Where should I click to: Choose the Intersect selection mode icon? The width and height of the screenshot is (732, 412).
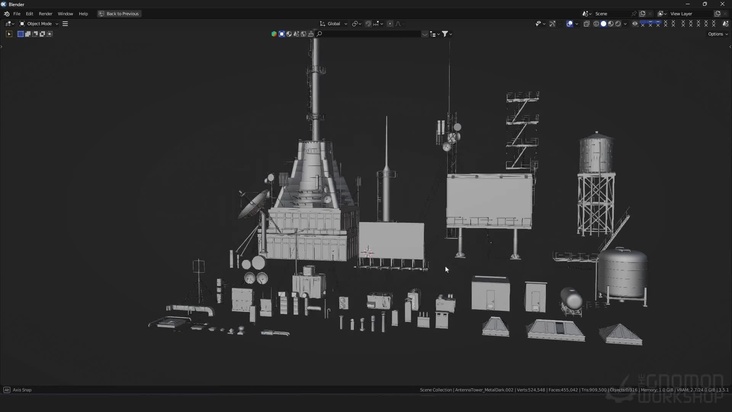coord(49,34)
